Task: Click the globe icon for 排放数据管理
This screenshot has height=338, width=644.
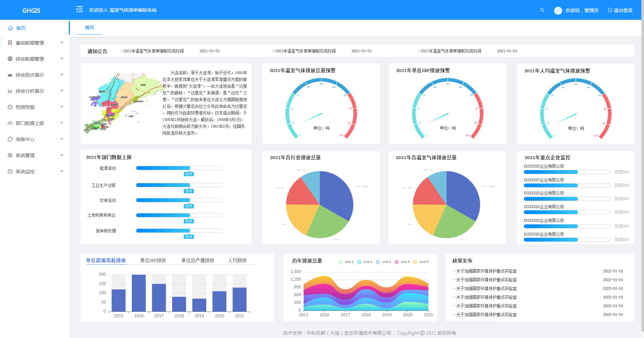Action: [x=10, y=59]
